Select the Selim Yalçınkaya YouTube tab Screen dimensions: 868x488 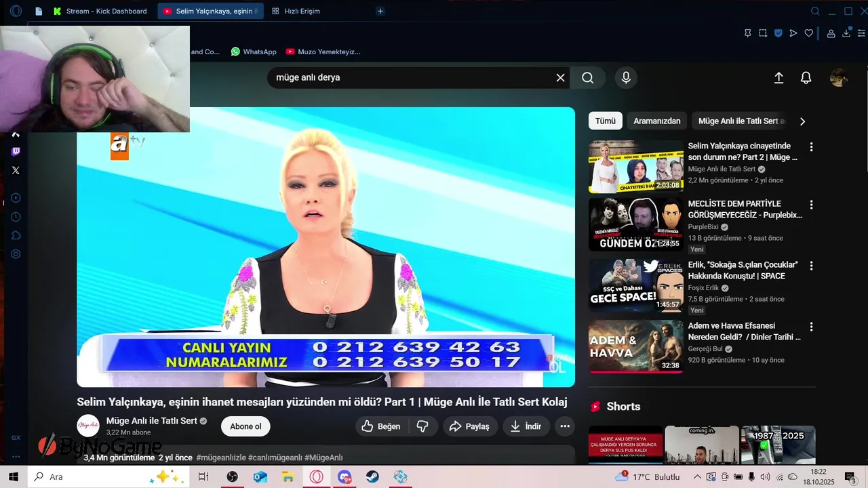[x=211, y=11]
